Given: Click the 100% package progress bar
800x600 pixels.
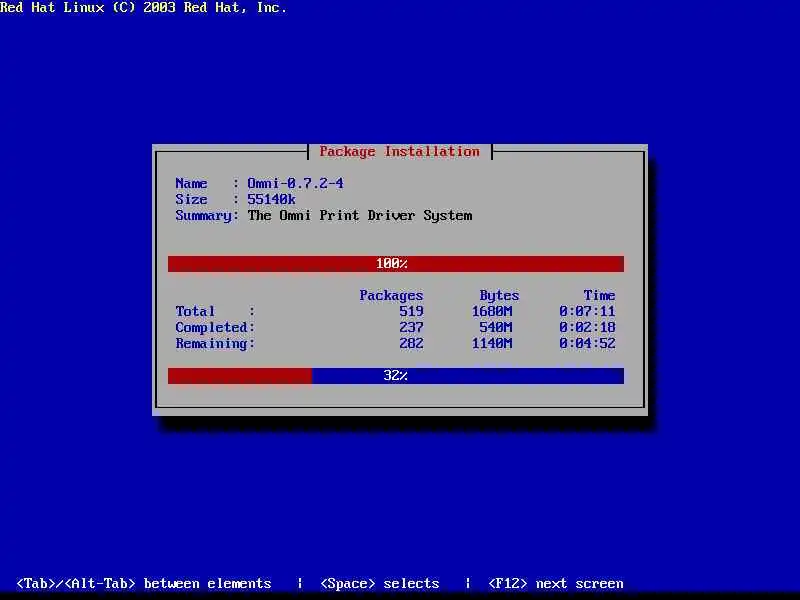Looking at the screenshot, I should pyautogui.click(x=395, y=264).
